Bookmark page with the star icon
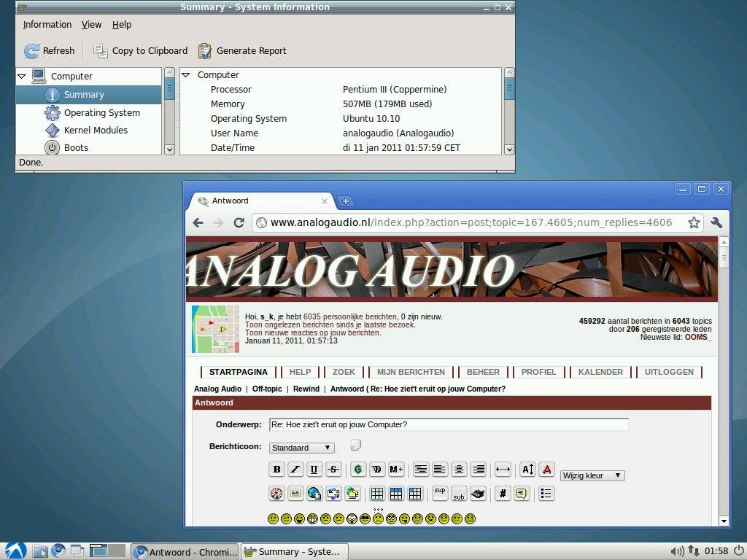Screen dimensions: 747x560 pos(694,222)
